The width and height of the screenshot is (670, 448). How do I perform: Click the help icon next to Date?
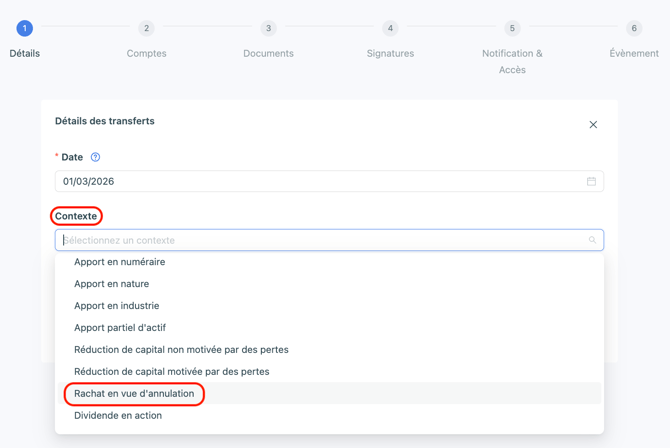(x=96, y=157)
